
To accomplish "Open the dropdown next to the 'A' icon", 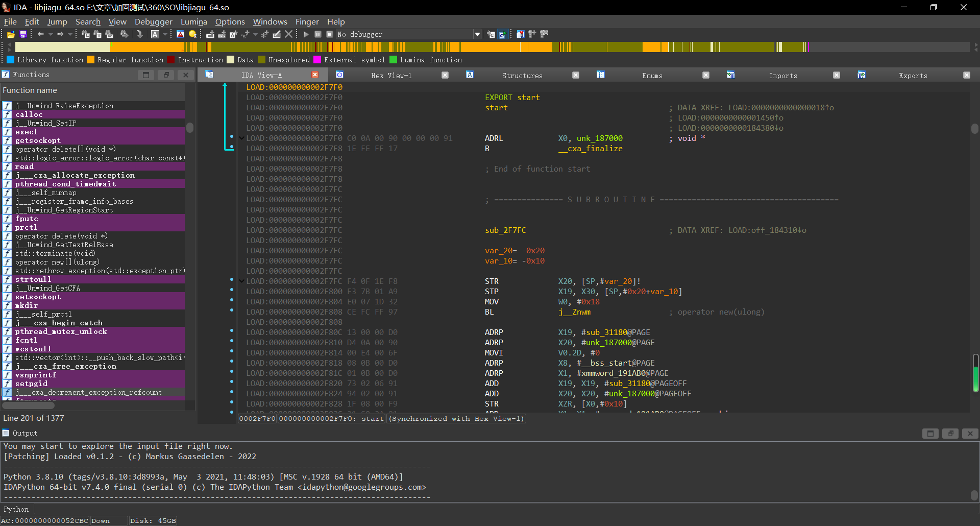I will [x=165, y=34].
